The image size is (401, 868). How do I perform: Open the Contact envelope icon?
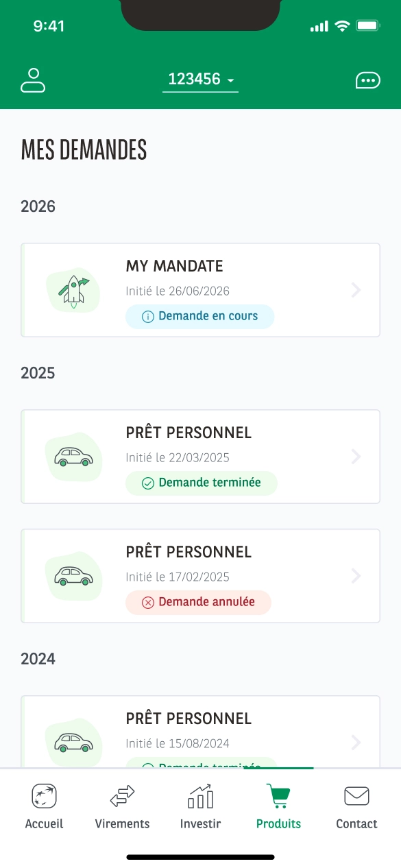click(x=356, y=797)
